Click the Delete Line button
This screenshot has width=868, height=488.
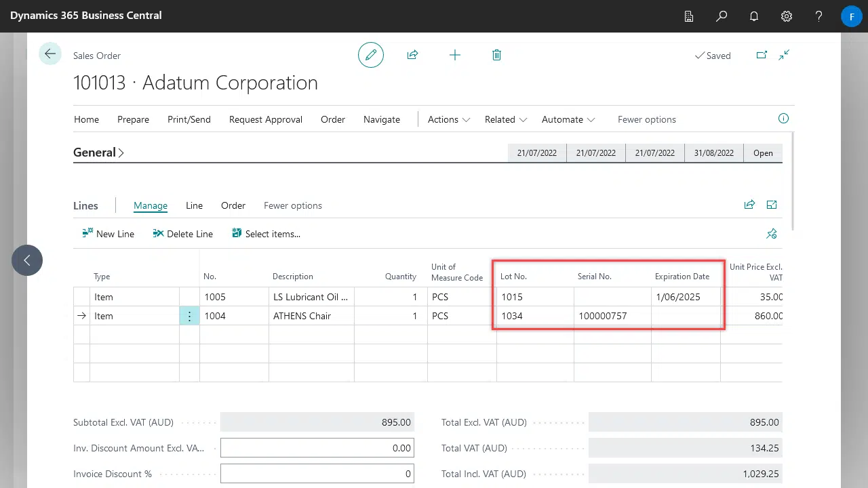[x=183, y=234]
